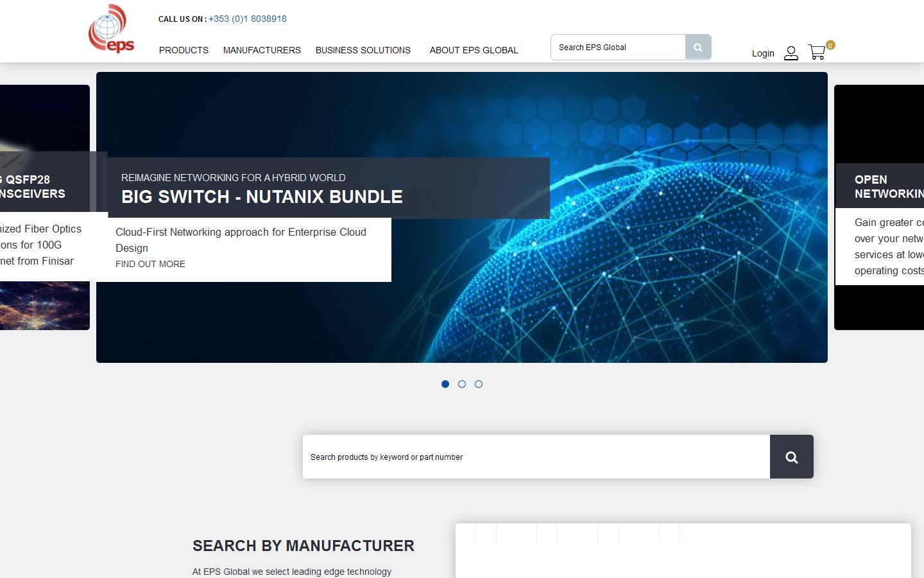The image size is (924, 578).
Task: Open the Login link
Action: [x=763, y=53]
